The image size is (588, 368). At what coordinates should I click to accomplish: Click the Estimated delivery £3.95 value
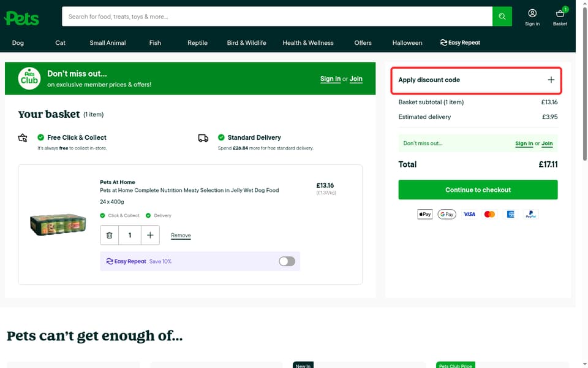coord(550,117)
